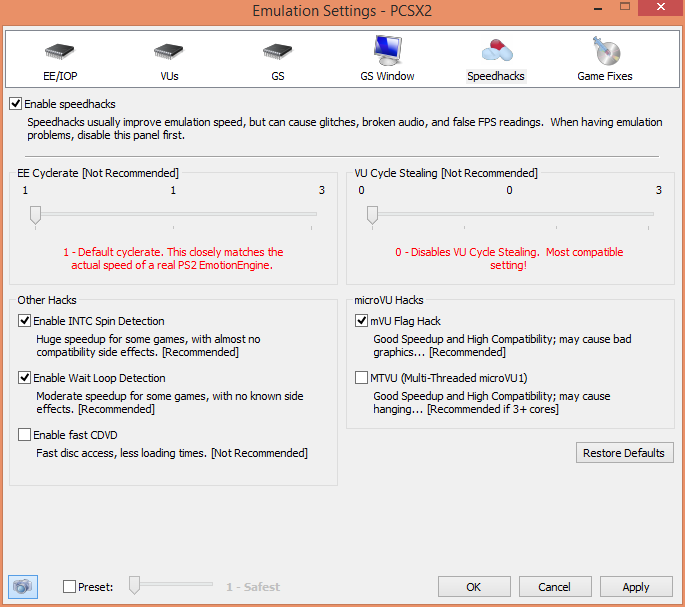The image size is (685, 607).
Task: Disable INTC Spin Detection checkbox
Action: [x=24, y=321]
